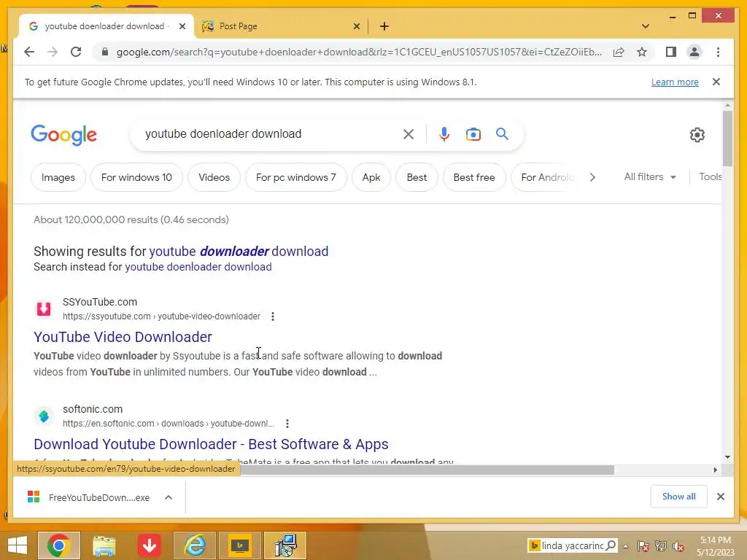
Task: Reload the current page
Action: (x=76, y=52)
